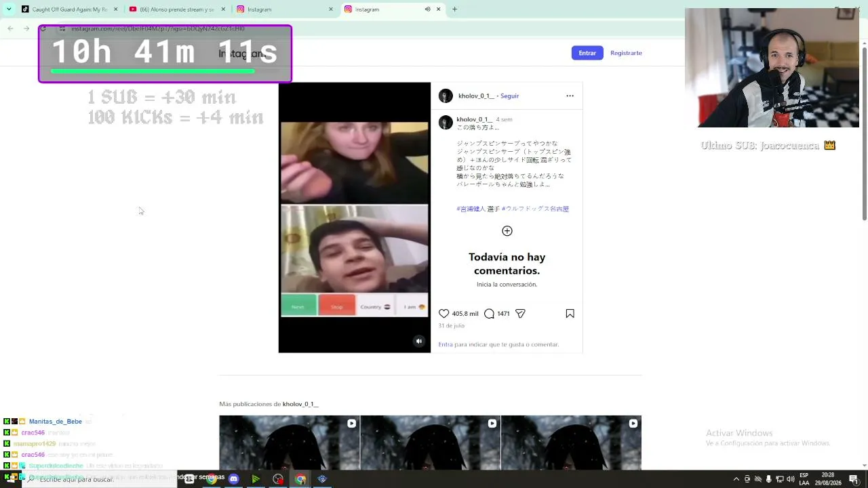The height and width of the screenshot is (488, 868).
Task: Click Entra link to like or comment
Action: coord(446,344)
